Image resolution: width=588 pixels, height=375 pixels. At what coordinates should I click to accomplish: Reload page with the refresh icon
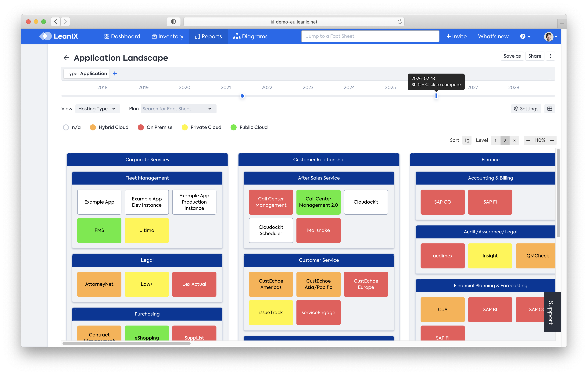(x=400, y=21)
